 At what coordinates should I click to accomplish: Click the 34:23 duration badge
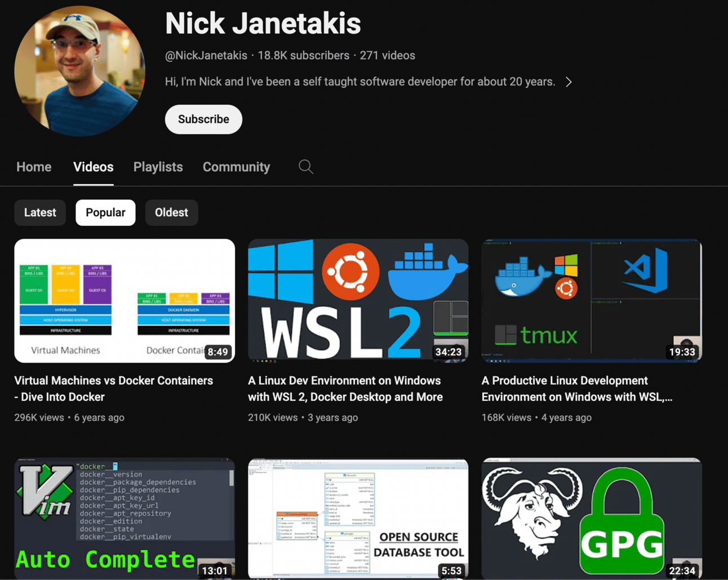click(x=449, y=352)
